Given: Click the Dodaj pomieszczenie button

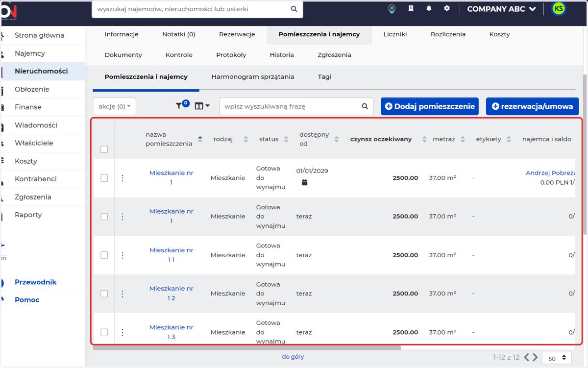Looking at the screenshot, I should tap(430, 106).
